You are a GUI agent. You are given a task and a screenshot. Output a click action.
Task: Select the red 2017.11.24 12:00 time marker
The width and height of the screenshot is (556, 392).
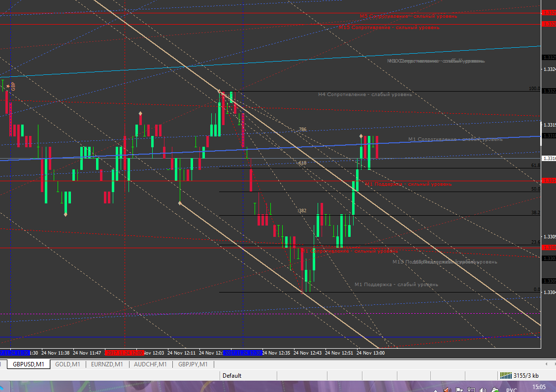point(125,353)
